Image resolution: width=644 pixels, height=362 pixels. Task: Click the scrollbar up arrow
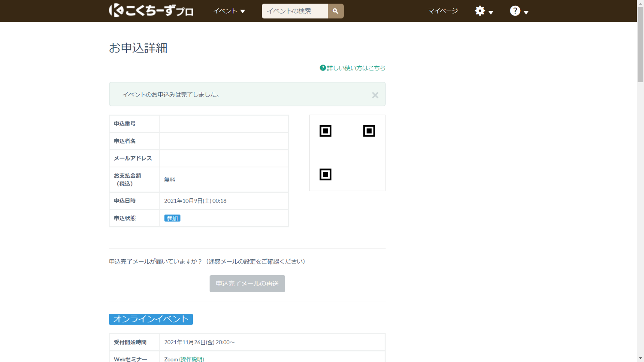click(640, 3)
